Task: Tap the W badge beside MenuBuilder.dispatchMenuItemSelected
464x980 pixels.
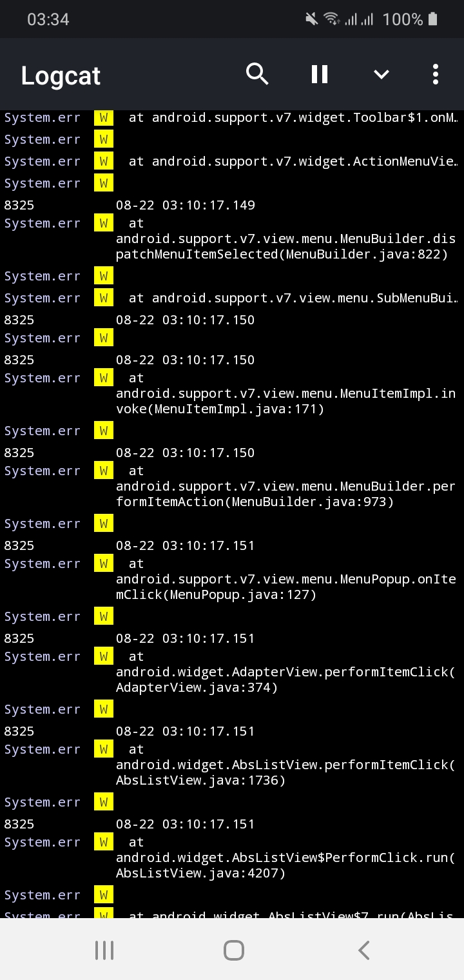Action: click(x=103, y=222)
